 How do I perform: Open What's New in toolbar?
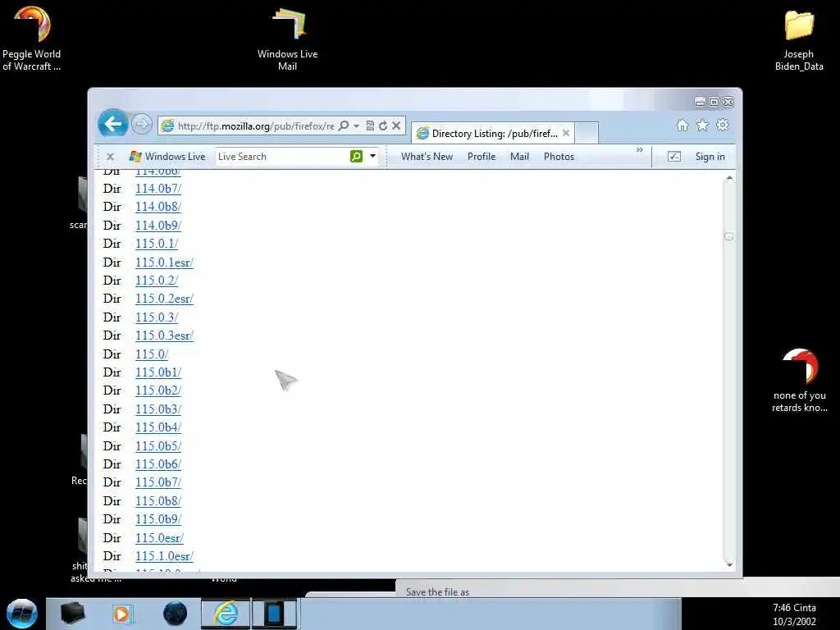tap(427, 157)
